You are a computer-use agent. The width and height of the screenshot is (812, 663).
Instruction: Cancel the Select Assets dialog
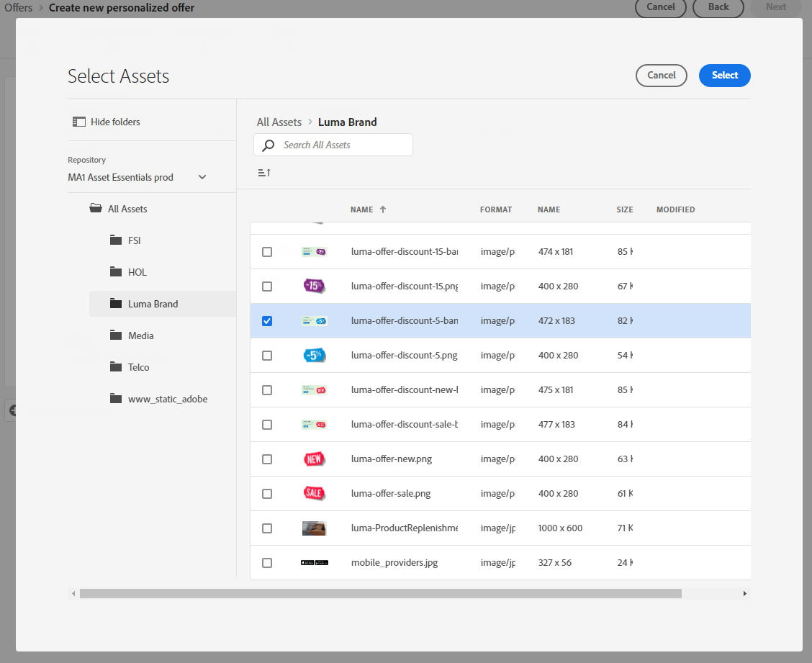pos(662,76)
